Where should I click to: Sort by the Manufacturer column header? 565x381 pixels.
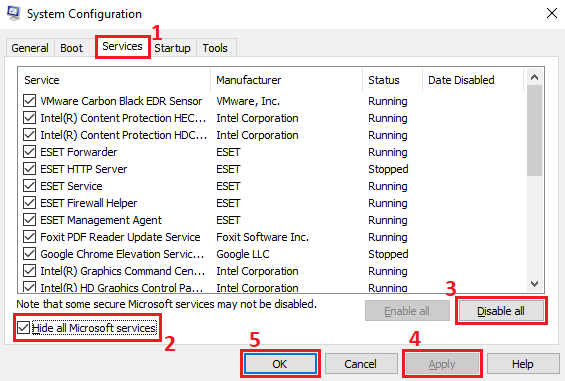point(286,80)
